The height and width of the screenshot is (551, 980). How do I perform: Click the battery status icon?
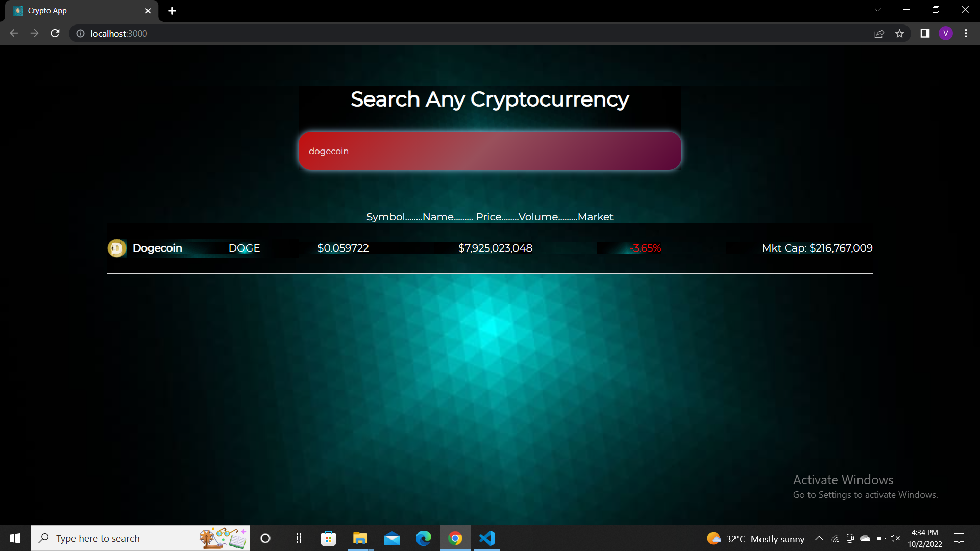point(880,538)
